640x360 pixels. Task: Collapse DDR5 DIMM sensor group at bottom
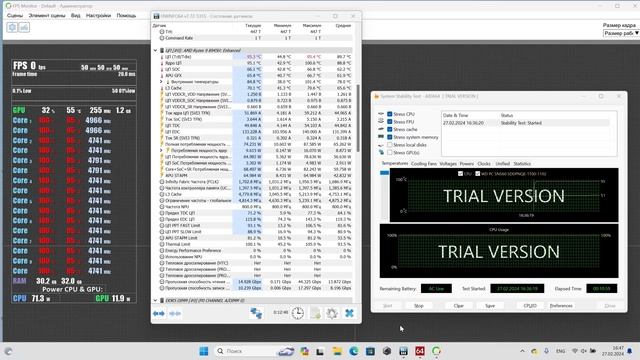pyautogui.click(x=155, y=300)
